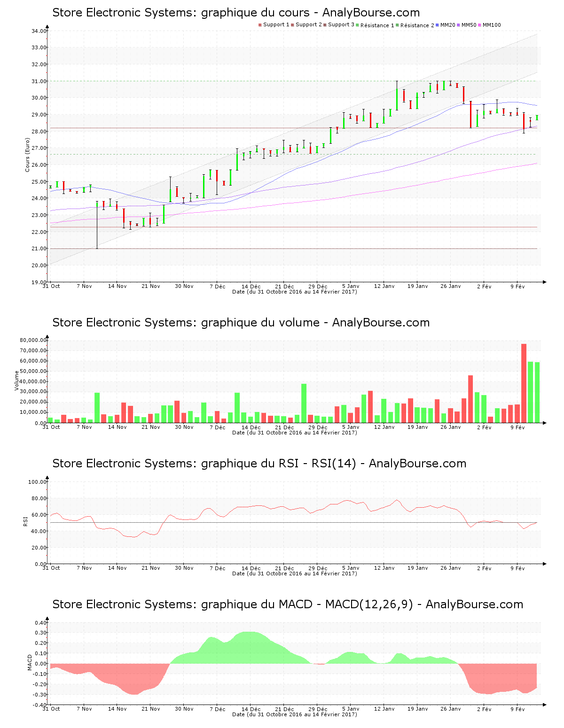Click the tallest red volume bar near 9 Fév
The image size is (564, 728).
524,383
